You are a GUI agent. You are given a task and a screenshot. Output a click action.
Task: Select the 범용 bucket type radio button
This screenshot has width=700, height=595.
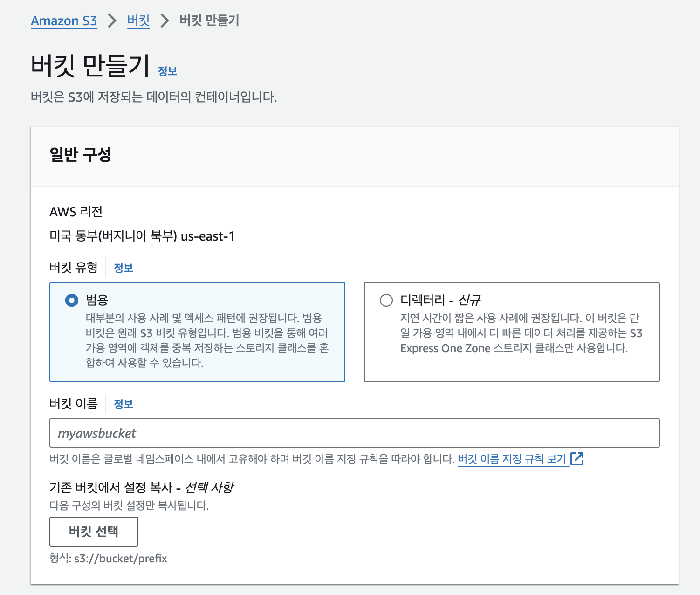[72, 300]
